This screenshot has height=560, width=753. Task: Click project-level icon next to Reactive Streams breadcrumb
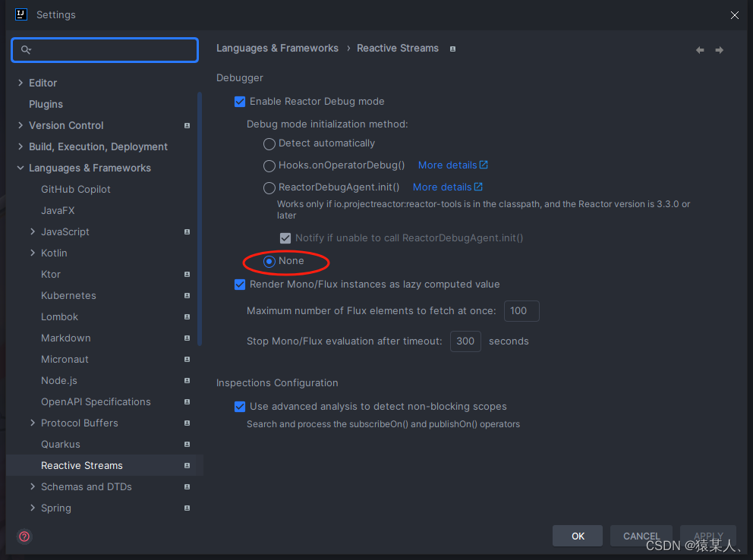pos(452,49)
